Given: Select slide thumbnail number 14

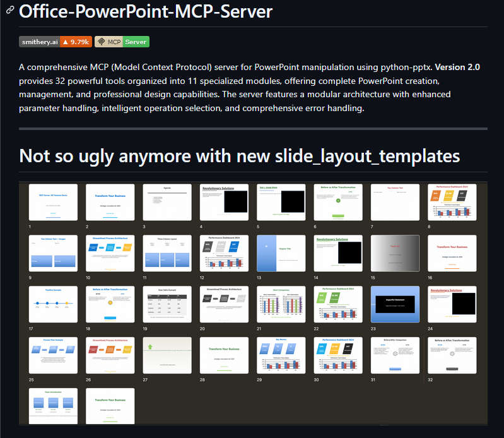Looking at the screenshot, I should [x=338, y=254].
